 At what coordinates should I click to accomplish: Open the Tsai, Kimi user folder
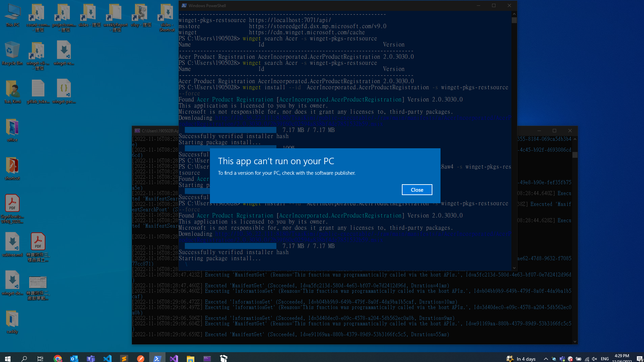(x=12, y=92)
